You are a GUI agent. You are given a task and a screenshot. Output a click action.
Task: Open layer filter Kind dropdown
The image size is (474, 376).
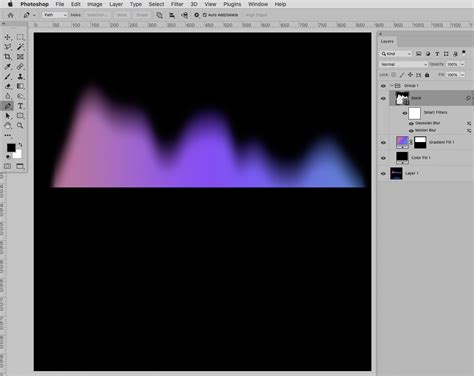(x=396, y=54)
